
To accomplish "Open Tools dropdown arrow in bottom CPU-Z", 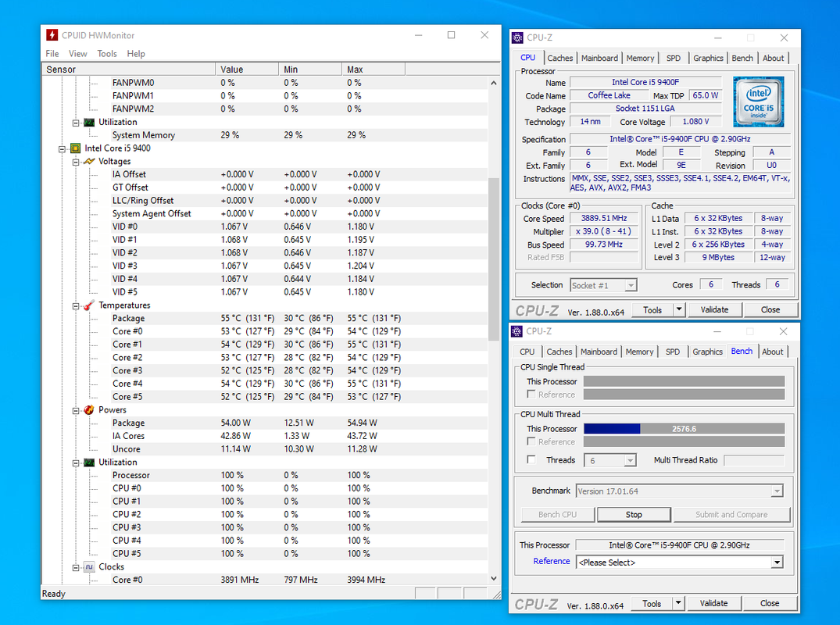I will tap(679, 603).
